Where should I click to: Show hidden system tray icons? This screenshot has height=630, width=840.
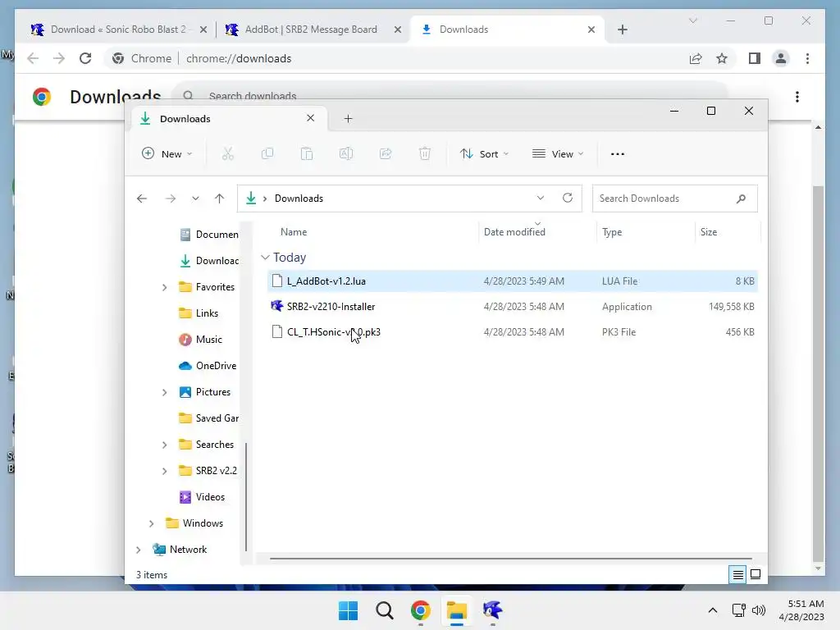713,610
